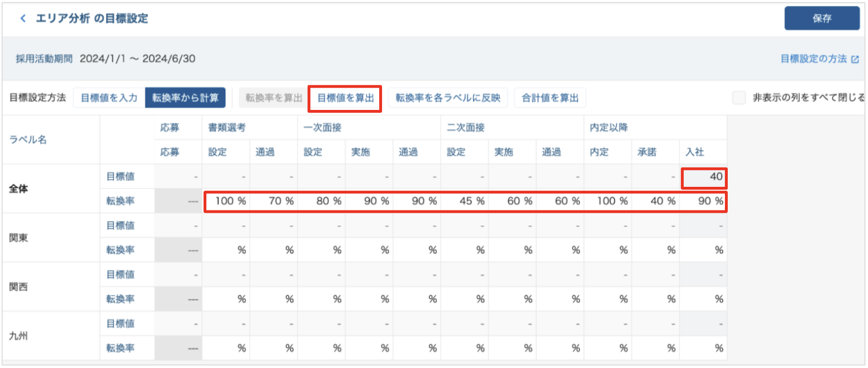The image size is (868, 368).
Task: Click the 全体 二次面接 設定 rate 45%
Action: tap(465, 201)
